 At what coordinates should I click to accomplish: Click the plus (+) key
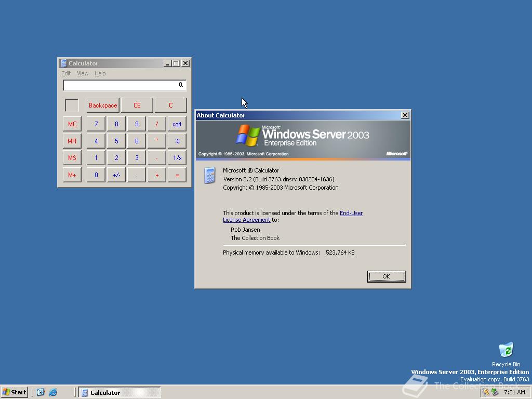click(x=157, y=175)
